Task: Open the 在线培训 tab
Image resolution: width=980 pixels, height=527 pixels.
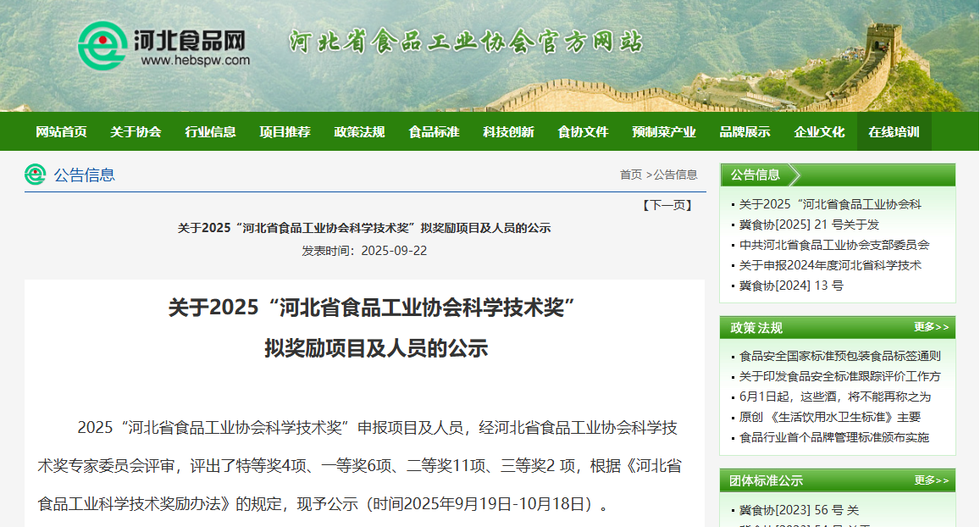Action: pos(894,132)
